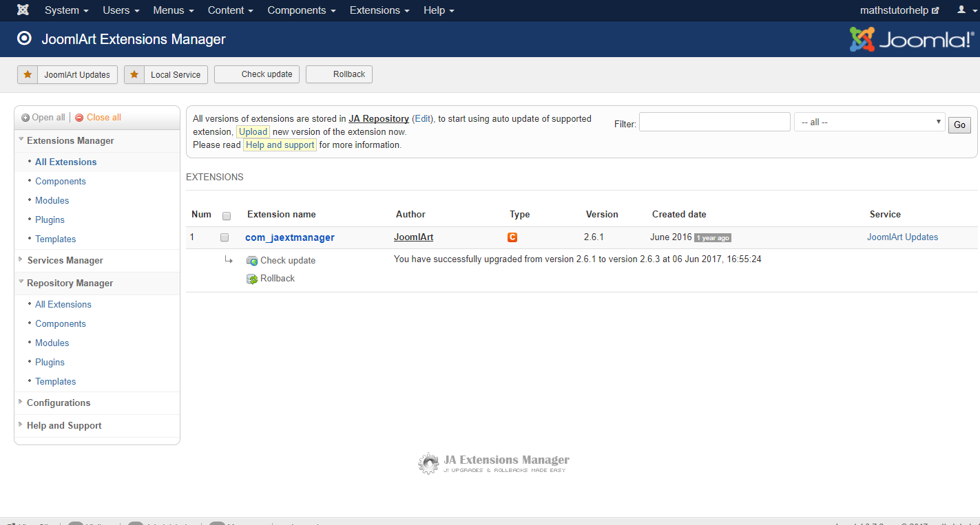The height and width of the screenshot is (525, 980).
Task: Open the Help and support link
Action: point(280,145)
